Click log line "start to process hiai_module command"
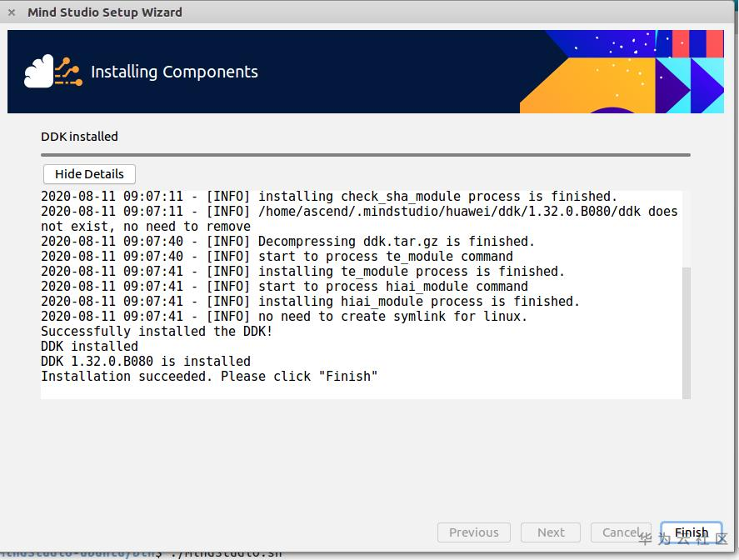 284,287
